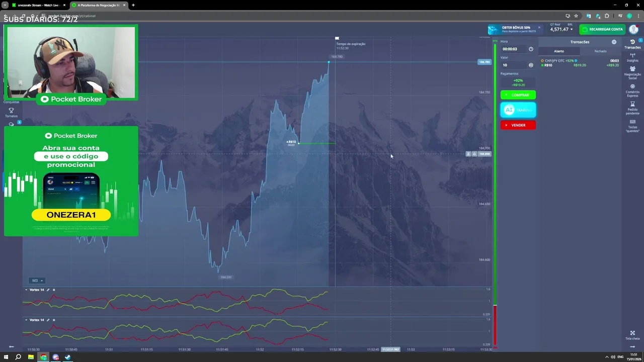The image size is (644, 362).
Task: Show hidden system tray icons
Action: coord(607,357)
